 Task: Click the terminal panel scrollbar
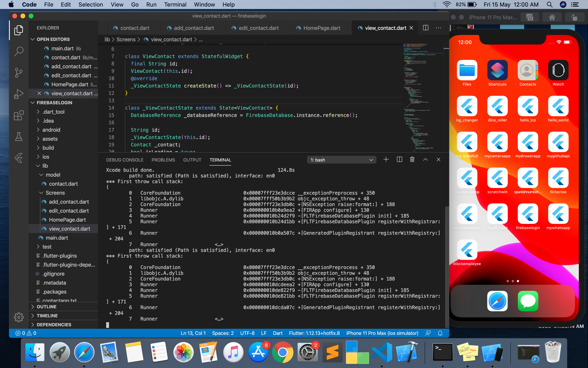click(447, 267)
